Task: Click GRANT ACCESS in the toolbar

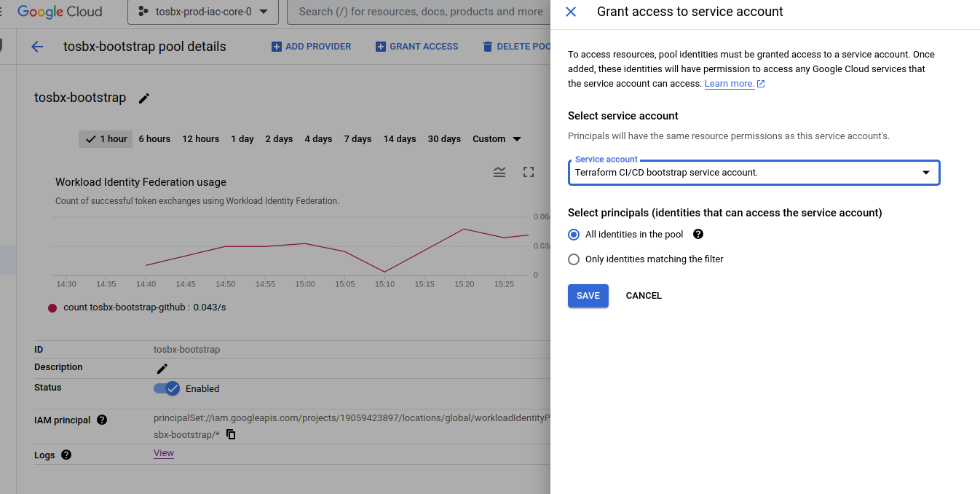Action: pyautogui.click(x=416, y=46)
